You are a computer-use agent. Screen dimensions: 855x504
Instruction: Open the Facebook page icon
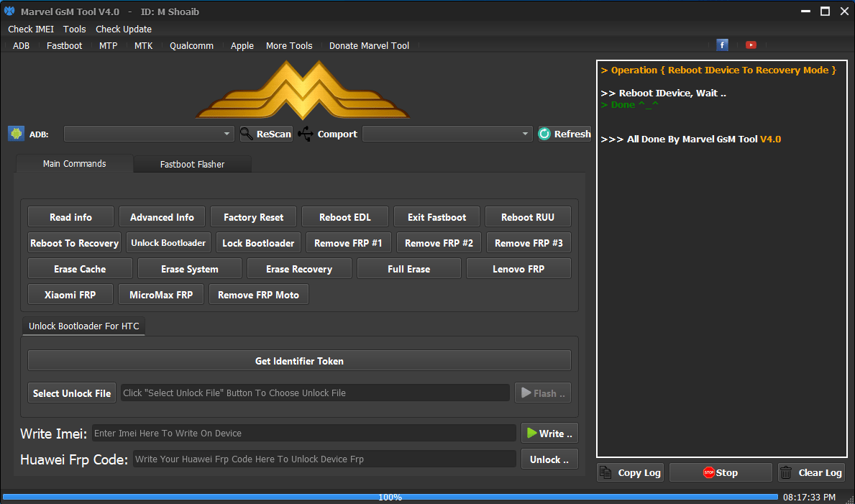pos(722,45)
